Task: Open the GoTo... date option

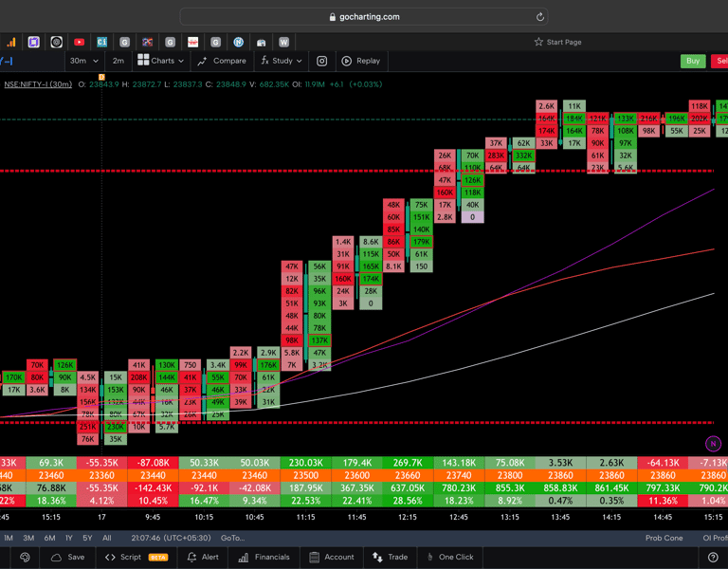Action: click(232, 538)
